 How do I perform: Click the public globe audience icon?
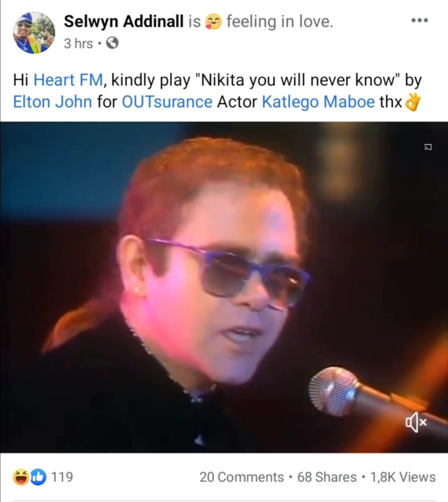[112, 43]
